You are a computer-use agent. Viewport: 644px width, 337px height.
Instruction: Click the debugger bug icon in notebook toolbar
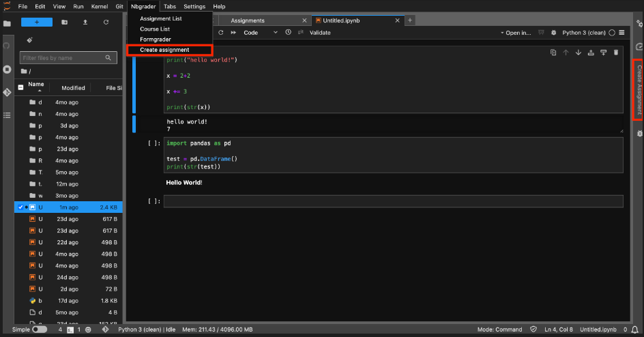[554, 33]
